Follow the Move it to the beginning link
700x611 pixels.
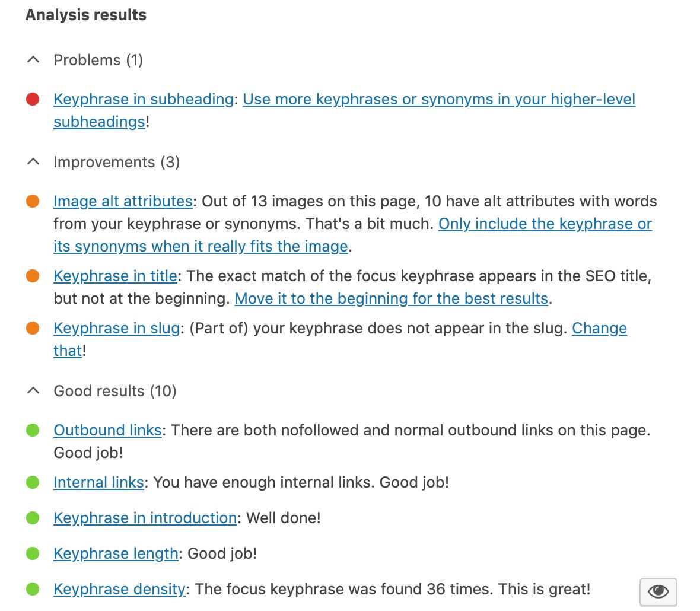click(x=392, y=298)
